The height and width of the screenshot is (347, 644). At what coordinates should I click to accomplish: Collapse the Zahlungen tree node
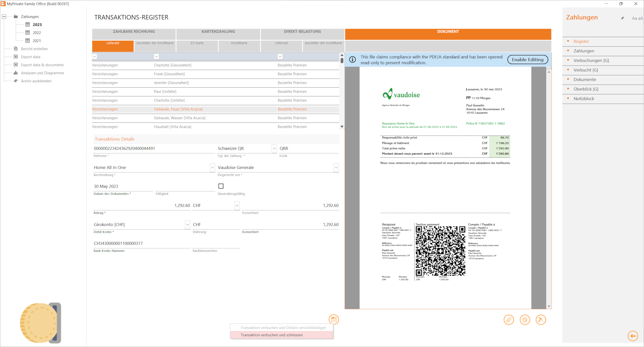(x=4, y=16)
